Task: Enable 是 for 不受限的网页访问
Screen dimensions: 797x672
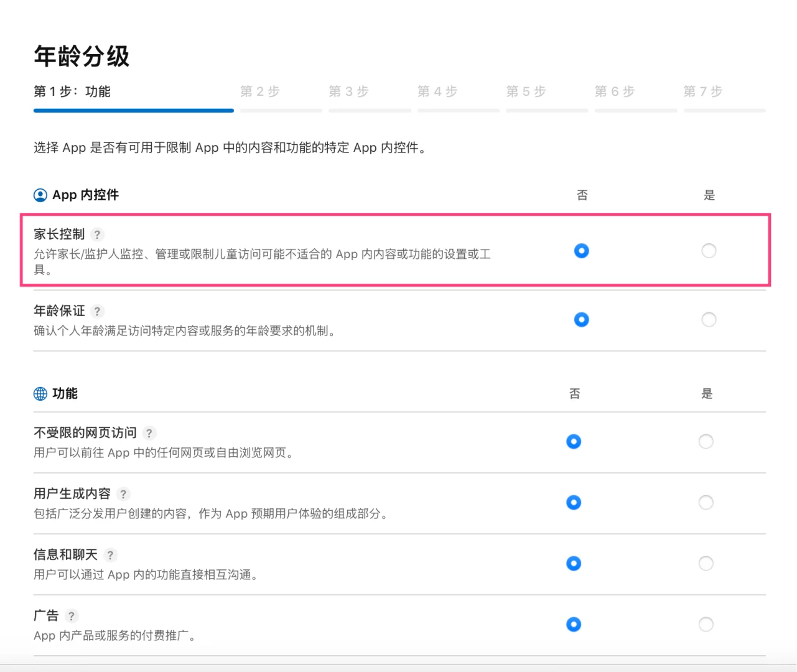Action: click(706, 441)
